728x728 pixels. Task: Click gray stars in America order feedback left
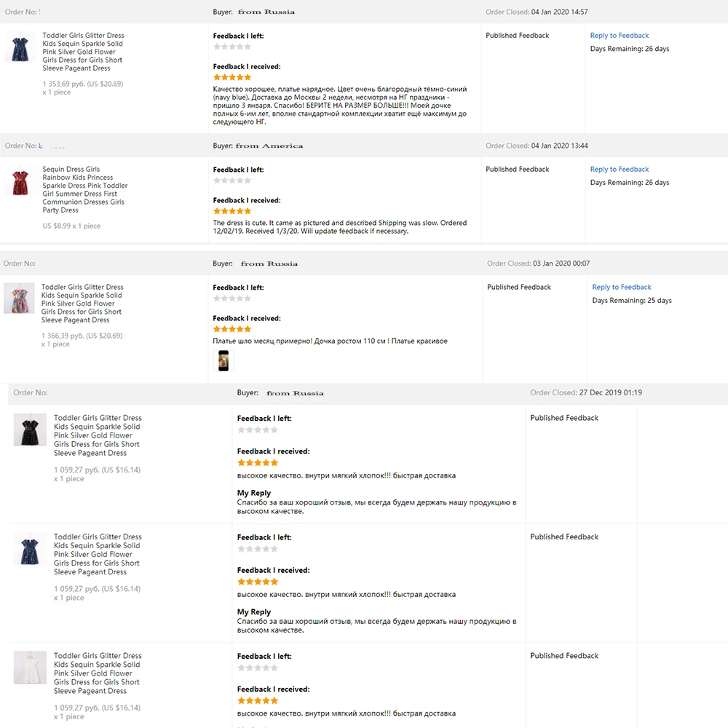tap(232, 180)
